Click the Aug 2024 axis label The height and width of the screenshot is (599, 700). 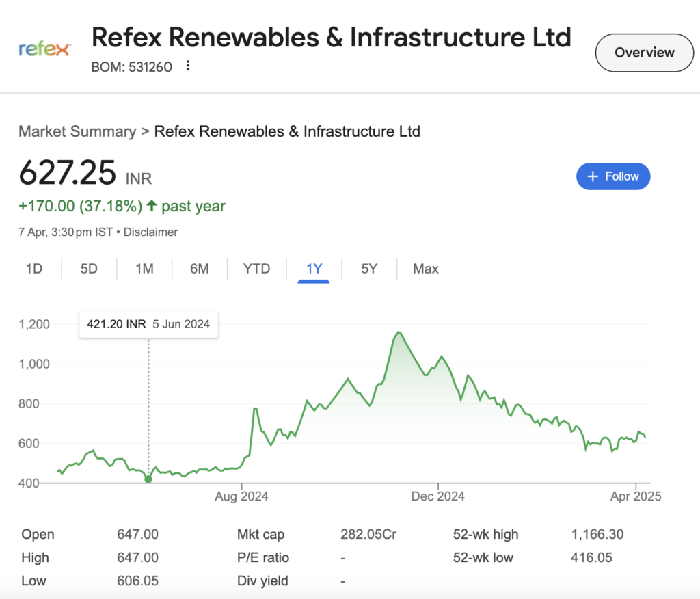[241, 496]
